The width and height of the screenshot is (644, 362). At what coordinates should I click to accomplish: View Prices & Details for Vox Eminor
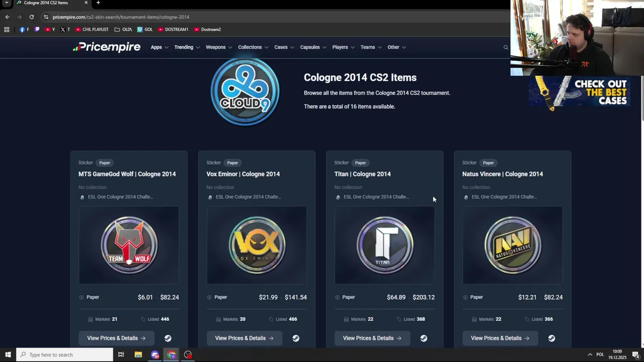244,338
